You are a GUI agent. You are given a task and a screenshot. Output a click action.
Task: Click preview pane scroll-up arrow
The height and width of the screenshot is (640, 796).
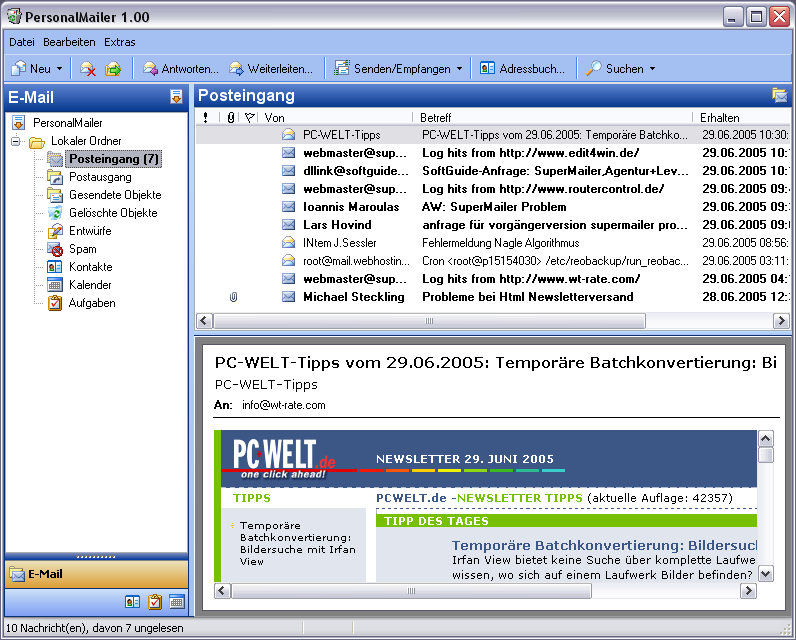765,438
